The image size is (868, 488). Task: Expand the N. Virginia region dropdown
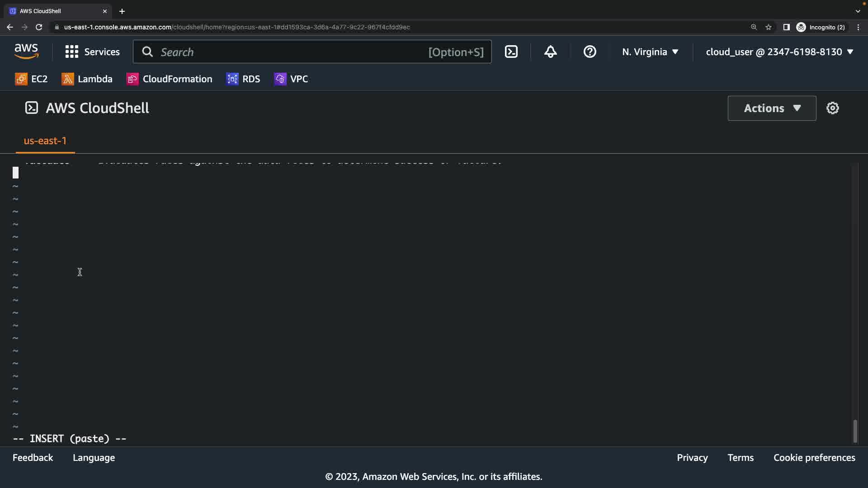point(650,52)
